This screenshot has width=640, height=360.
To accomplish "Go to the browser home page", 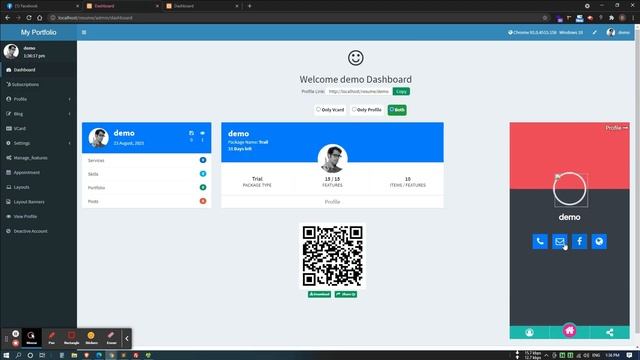I will (40, 18).
